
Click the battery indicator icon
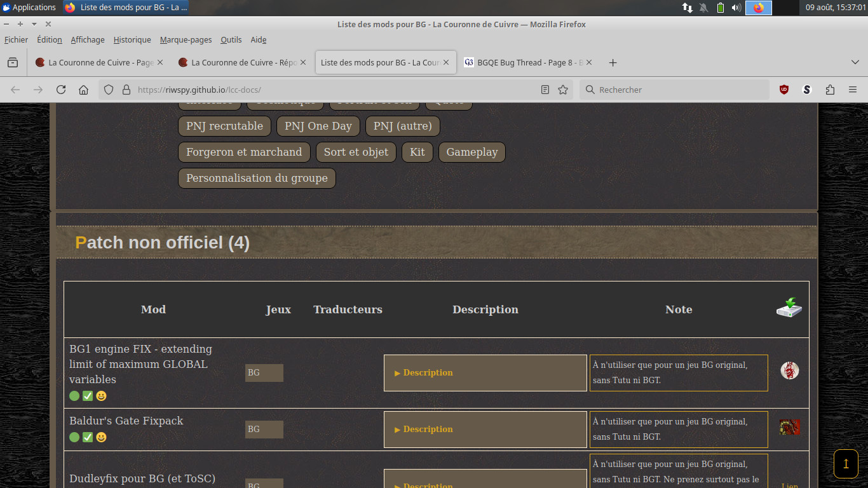[721, 8]
